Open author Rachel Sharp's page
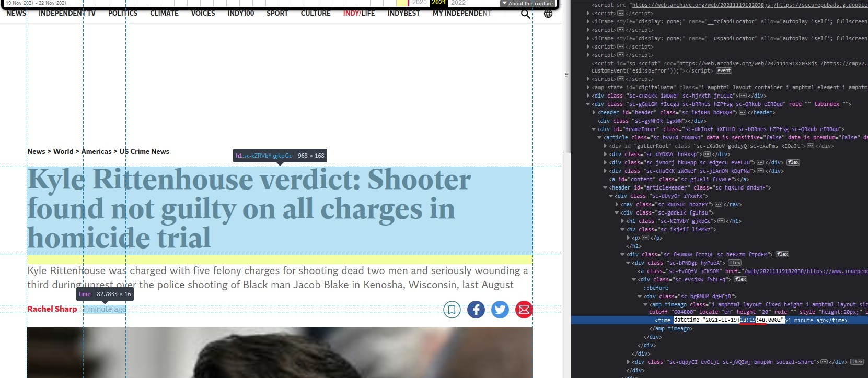This screenshot has height=378, width=868. pyautogui.click(x=52, y=309)
